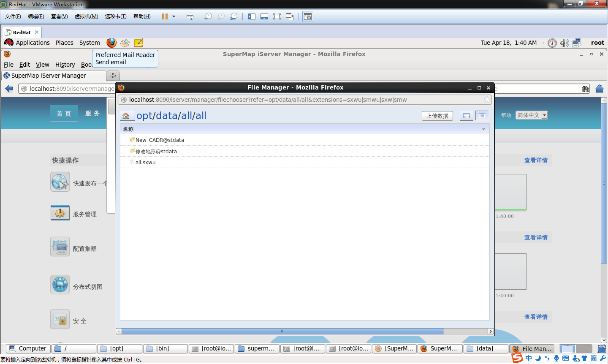This screenshot has width=608, height=364.
Task: Click the mail reader icon on GNOME panel
Action: tap(125, 43)
